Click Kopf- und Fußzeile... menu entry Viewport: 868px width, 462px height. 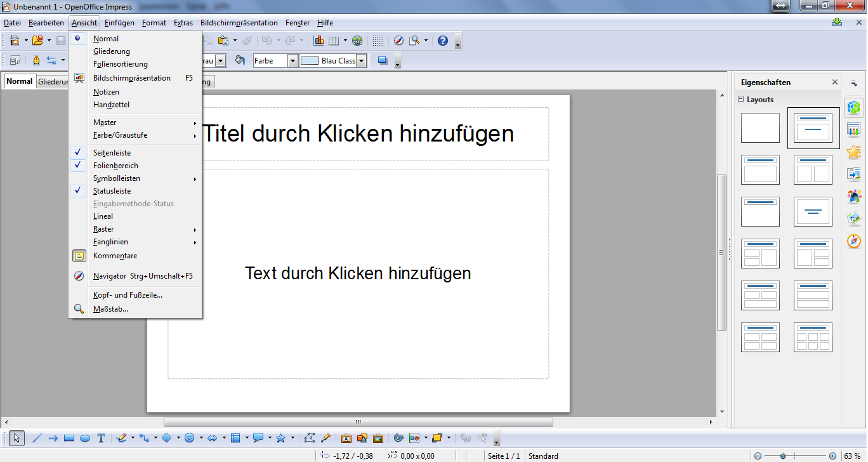click(x=128, y=295)
